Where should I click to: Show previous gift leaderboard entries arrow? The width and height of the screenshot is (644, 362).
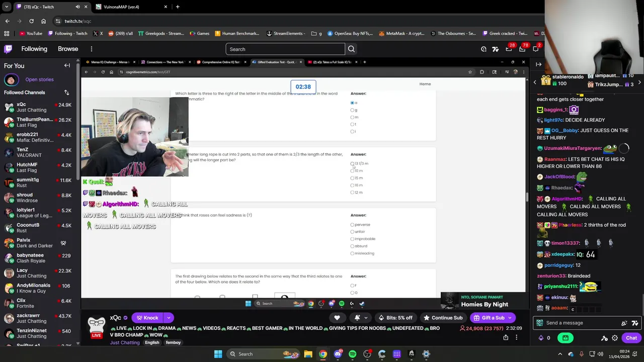(x=535, y=82)
